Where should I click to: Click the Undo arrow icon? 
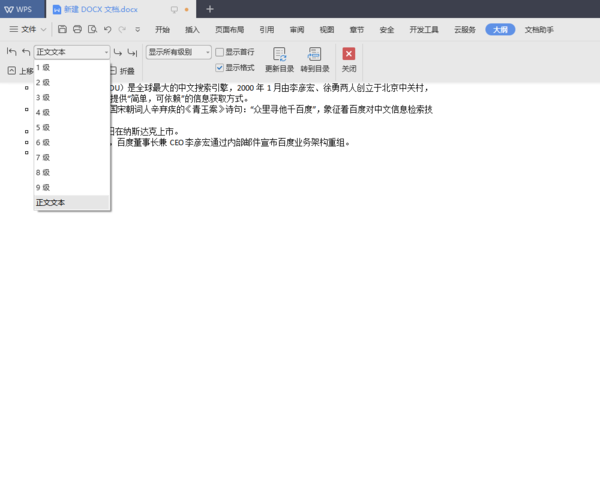[x=108, y=29]
